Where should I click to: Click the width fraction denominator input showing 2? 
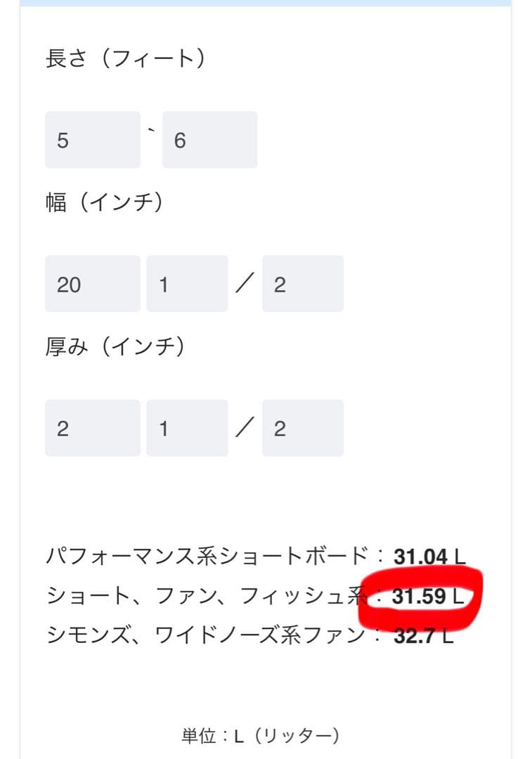pos(302,283)
